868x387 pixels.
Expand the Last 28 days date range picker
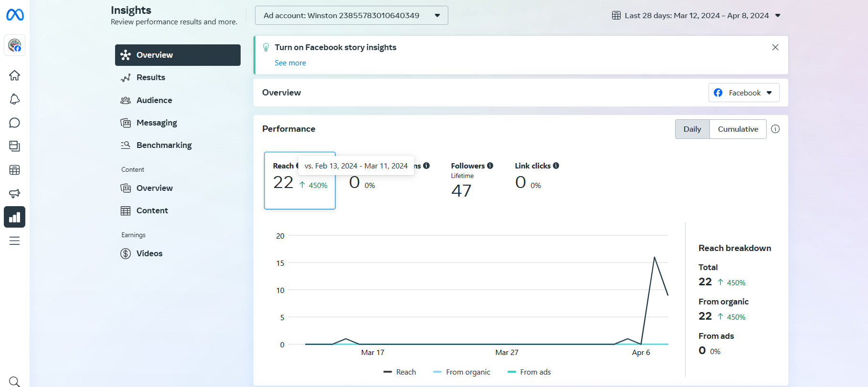point(696,15)
